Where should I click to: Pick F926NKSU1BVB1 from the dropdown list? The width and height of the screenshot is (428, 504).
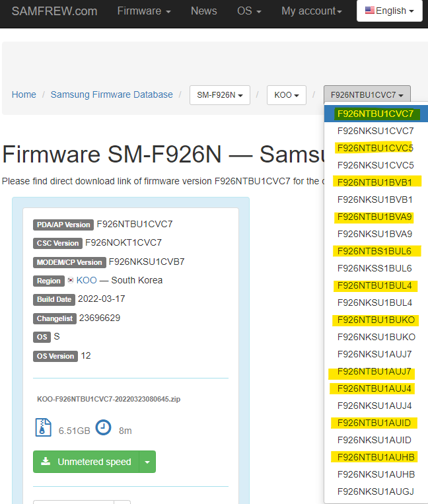coord(376,199)
